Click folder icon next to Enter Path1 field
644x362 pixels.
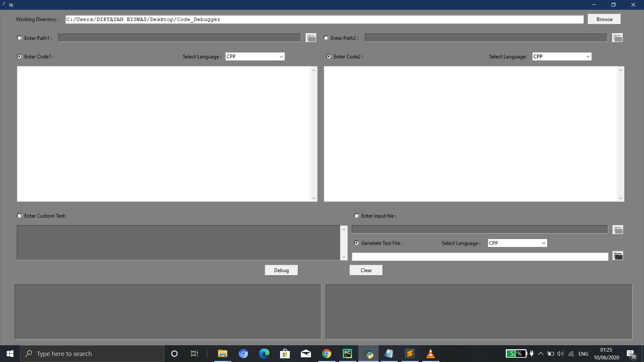[311, 38]
